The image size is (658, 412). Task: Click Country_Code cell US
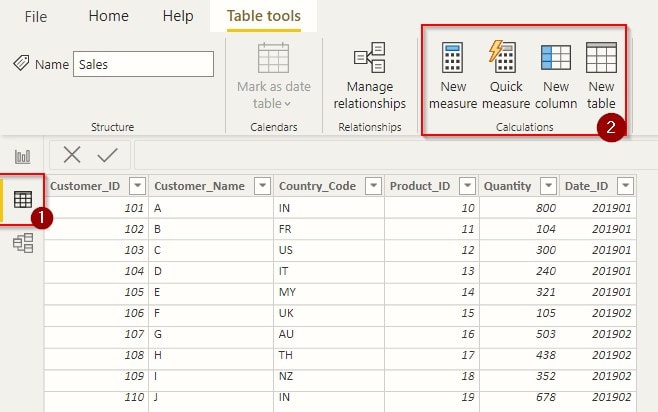[329, 250]
